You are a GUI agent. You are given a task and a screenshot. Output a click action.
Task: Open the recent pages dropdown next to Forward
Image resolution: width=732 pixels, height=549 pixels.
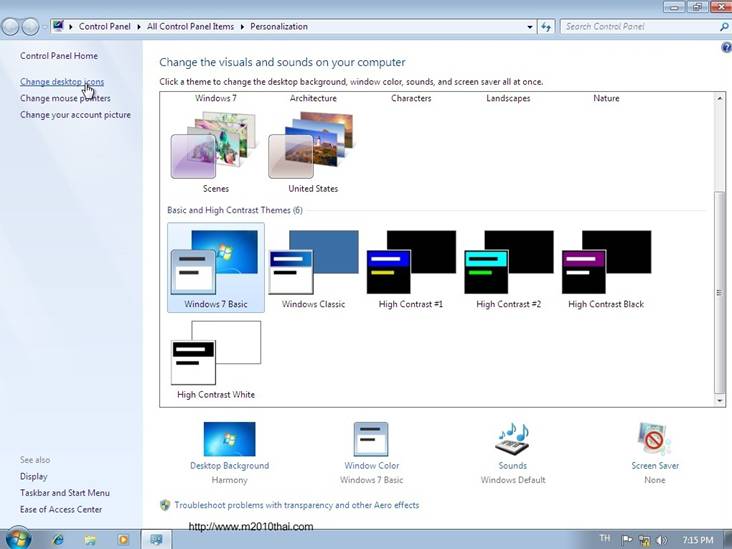point(45,27)
